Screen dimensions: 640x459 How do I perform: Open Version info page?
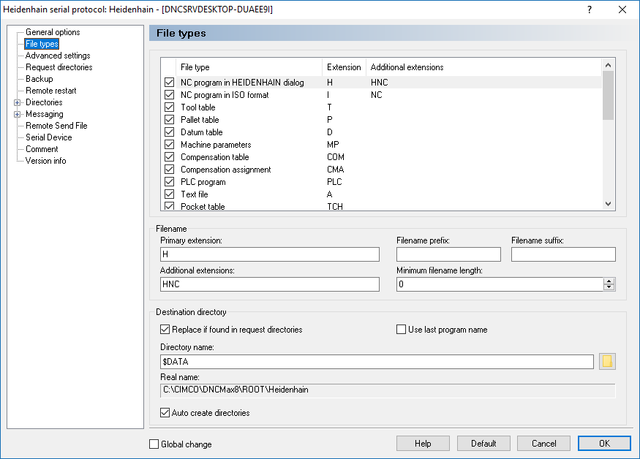coord(45,161)
